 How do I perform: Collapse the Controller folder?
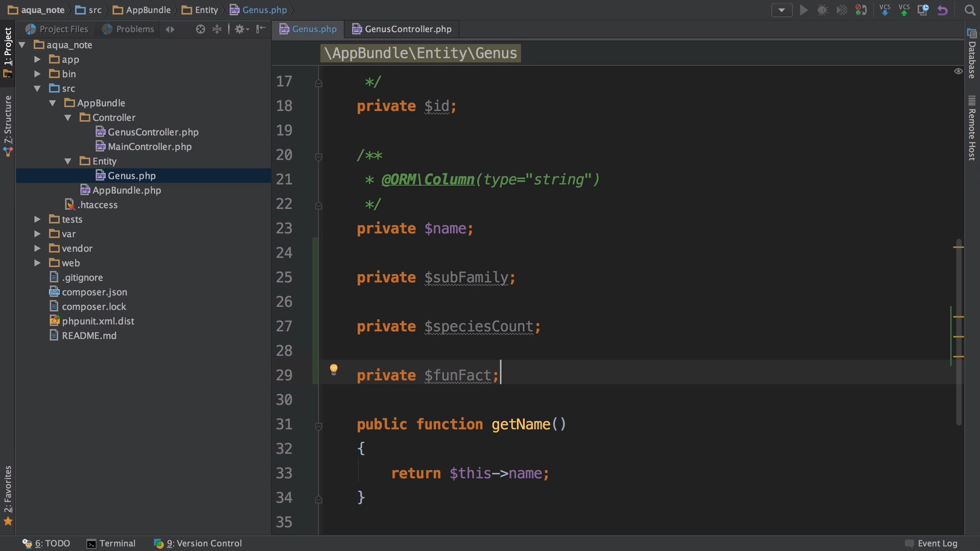[68, 118]
